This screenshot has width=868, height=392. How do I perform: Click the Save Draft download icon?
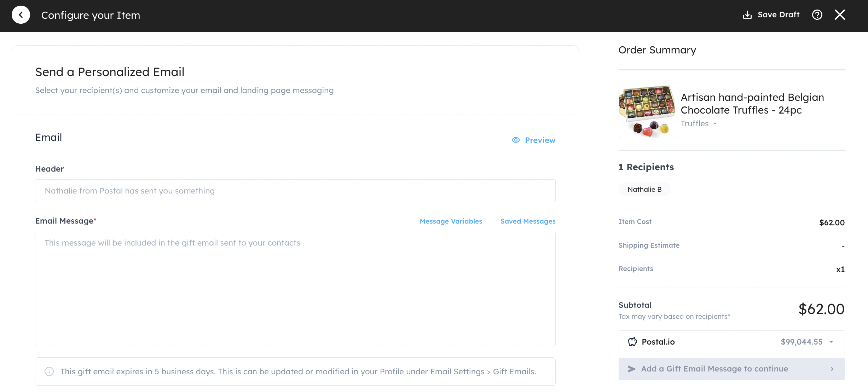point(747,15)
